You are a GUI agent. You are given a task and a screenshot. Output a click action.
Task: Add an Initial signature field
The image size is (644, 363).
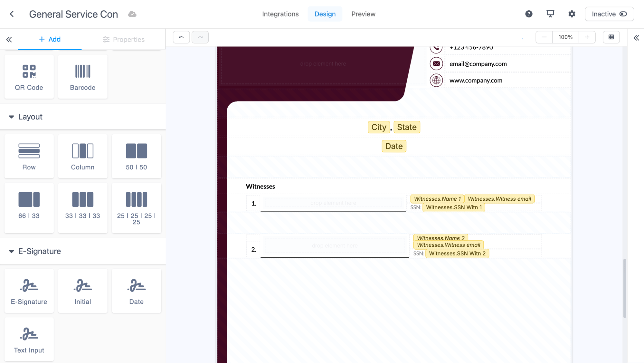click(83, 291)
